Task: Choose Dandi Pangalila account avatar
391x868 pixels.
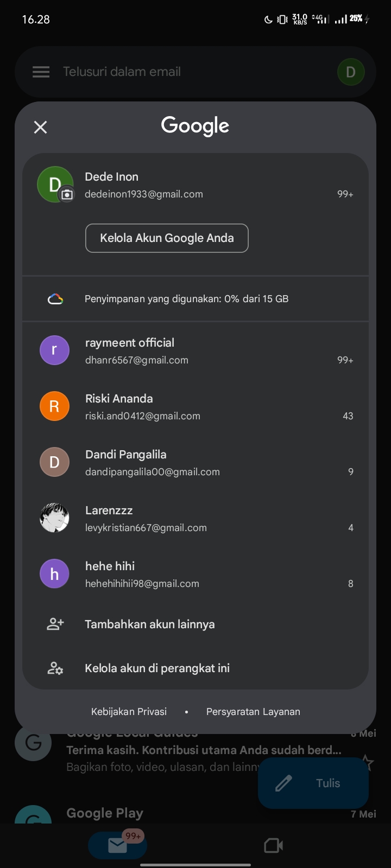Action: [54, 462]
